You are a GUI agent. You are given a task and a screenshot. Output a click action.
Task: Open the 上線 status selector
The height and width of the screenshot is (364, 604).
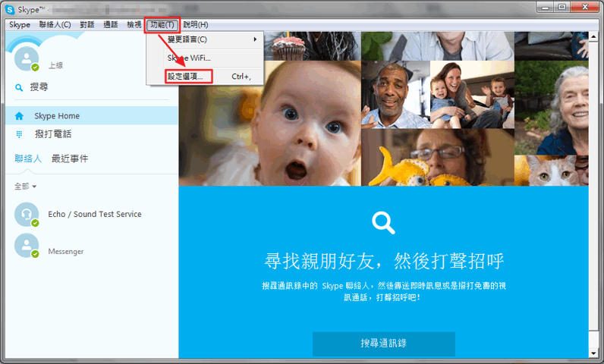(55, 65)
